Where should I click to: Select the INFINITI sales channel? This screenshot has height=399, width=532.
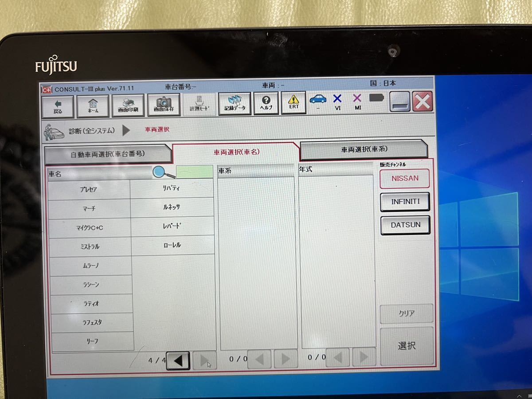click(405, 202)
